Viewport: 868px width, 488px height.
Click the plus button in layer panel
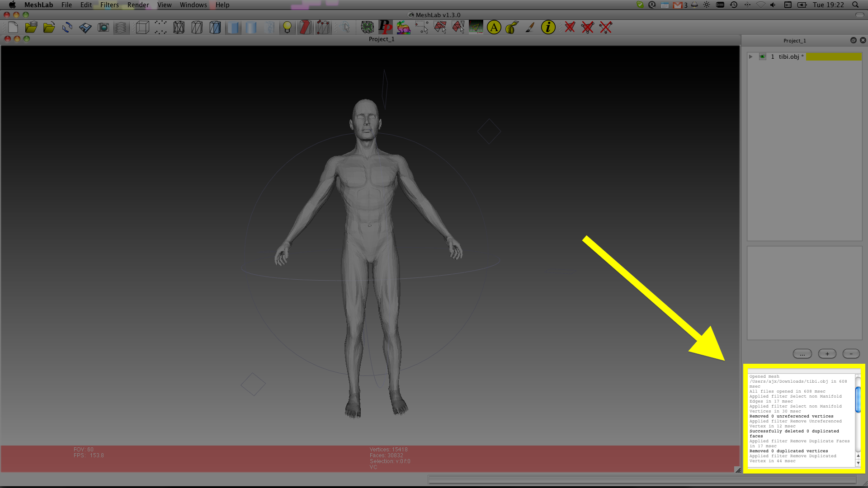(x=827, y=354)
